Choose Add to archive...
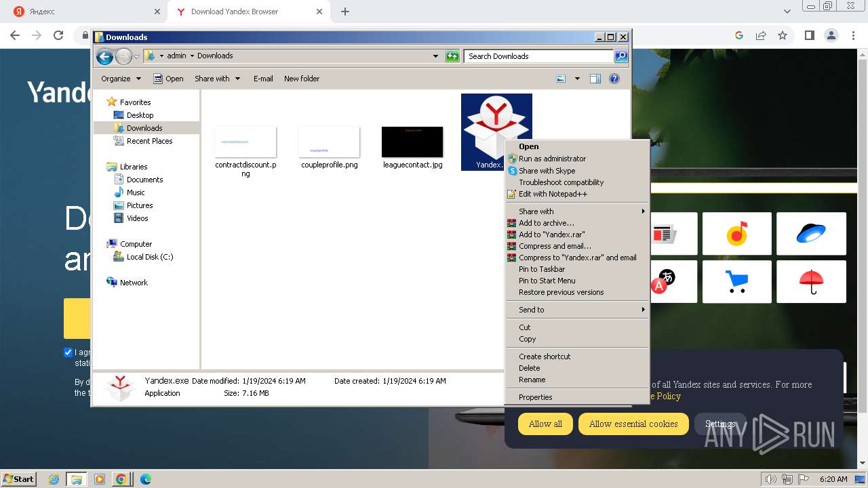868x488 pixels. (x=577, y=223)
